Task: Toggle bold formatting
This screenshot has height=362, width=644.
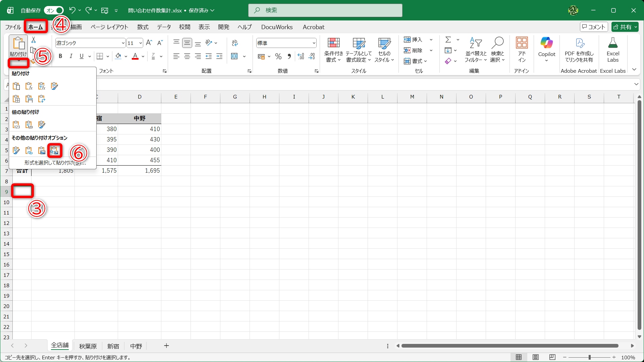Action: click(60, 56)
